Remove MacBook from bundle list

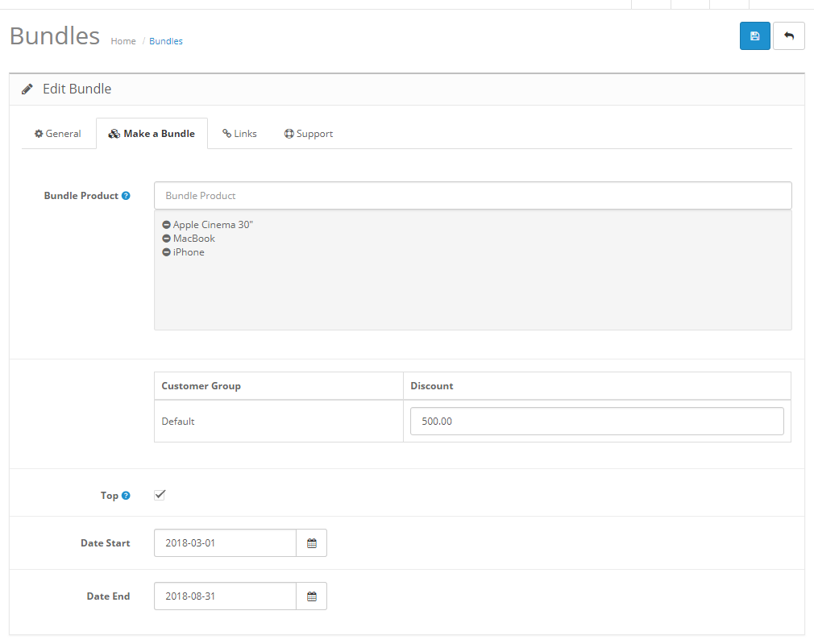(166, 239)
